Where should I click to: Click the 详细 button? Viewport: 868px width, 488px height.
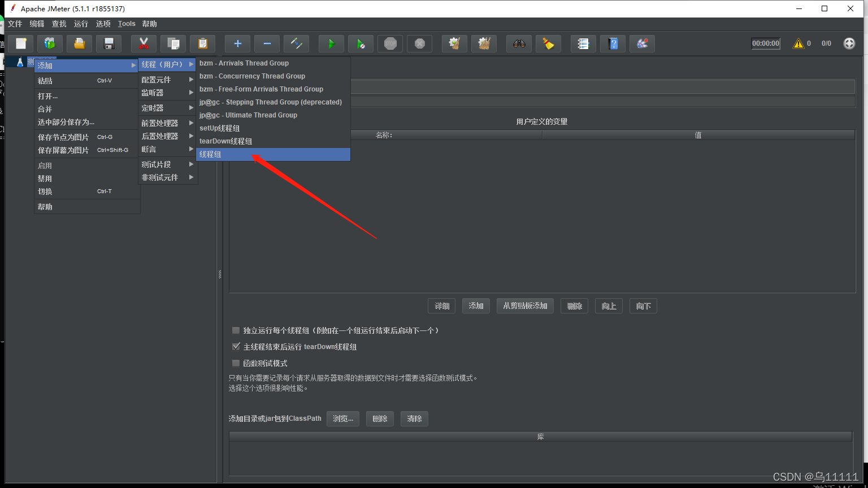point(442,306)
